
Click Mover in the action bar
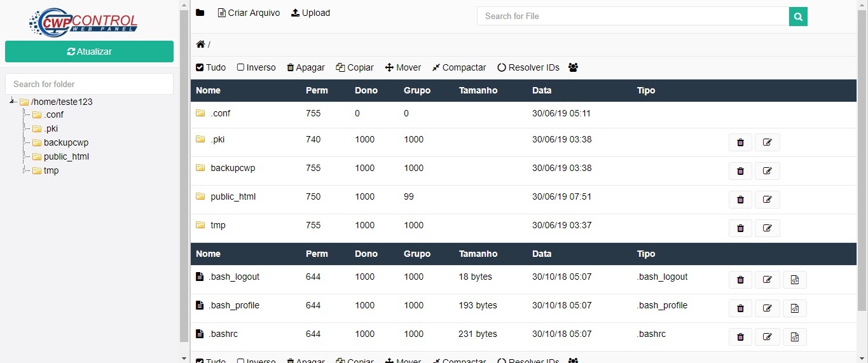(403, 67)
